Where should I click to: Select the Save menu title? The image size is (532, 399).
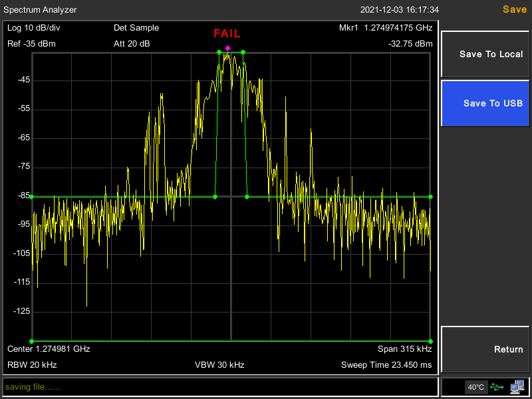515,9
